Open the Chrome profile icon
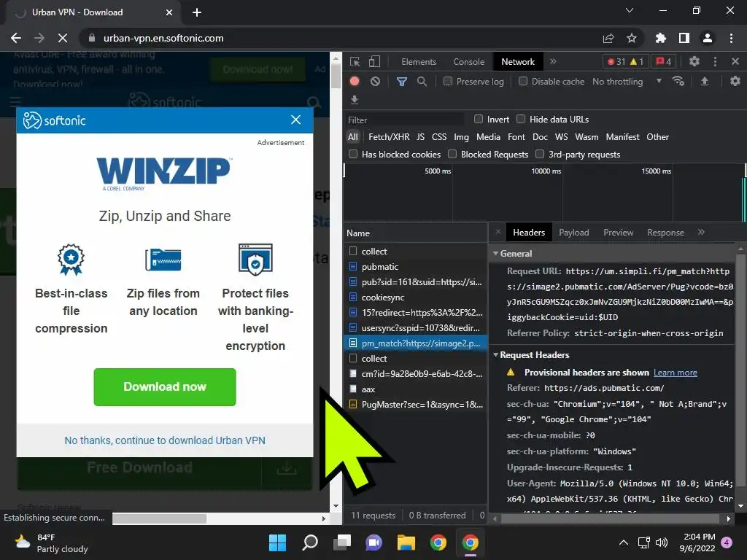747x560 pixels. [708, 38]
